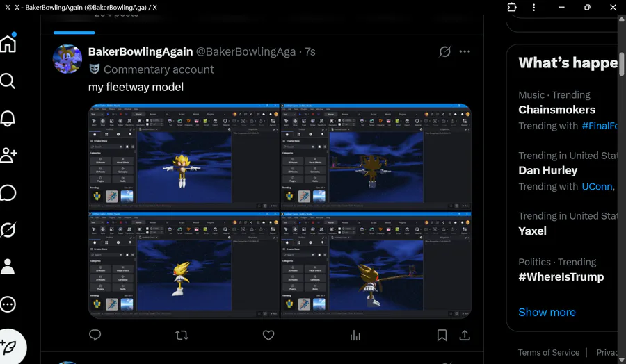Open the bottom-right model screenshot
This screenshot has width=626, height=364.
pos(376,265)
